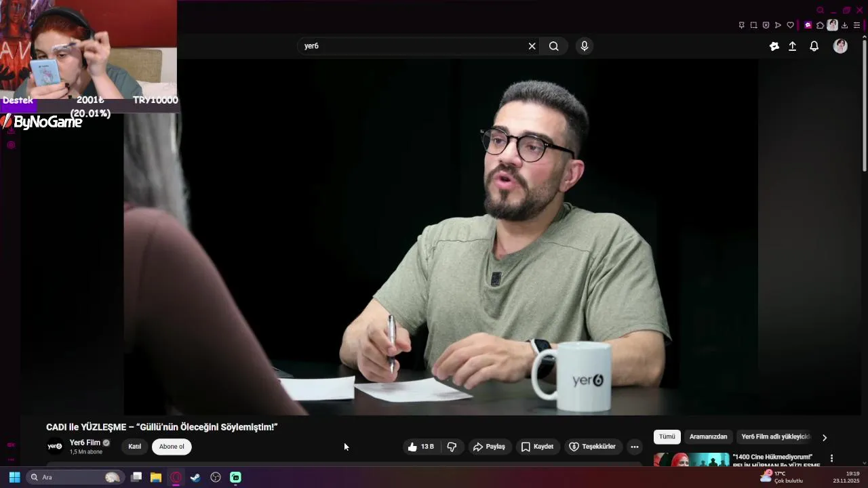Click into the YouTube search field
Screen dimensions: 868x488
pos(412,46)
